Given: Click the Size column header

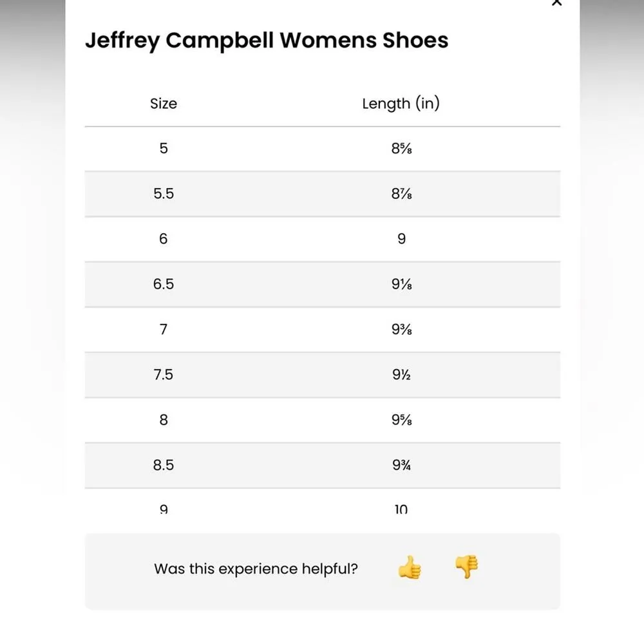Looking at the screenshot, I should 164,103.
